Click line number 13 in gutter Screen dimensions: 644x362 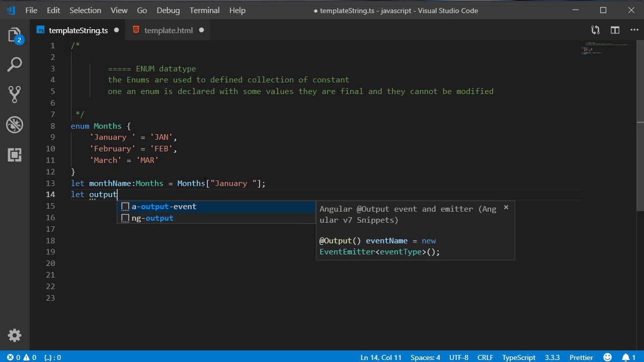point(50,184)
